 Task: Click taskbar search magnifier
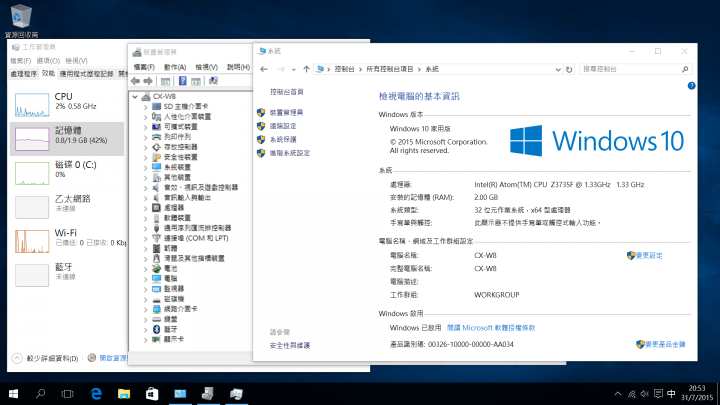tap(40, 394)
